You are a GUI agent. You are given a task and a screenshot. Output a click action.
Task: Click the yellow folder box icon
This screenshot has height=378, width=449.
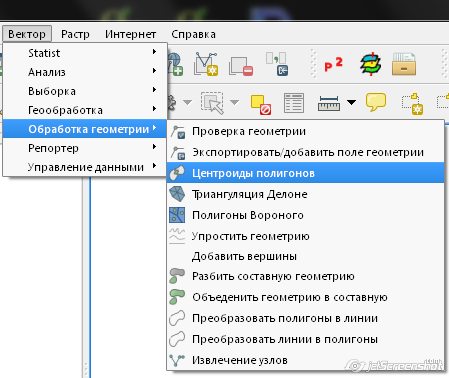(x=404, y=64)
